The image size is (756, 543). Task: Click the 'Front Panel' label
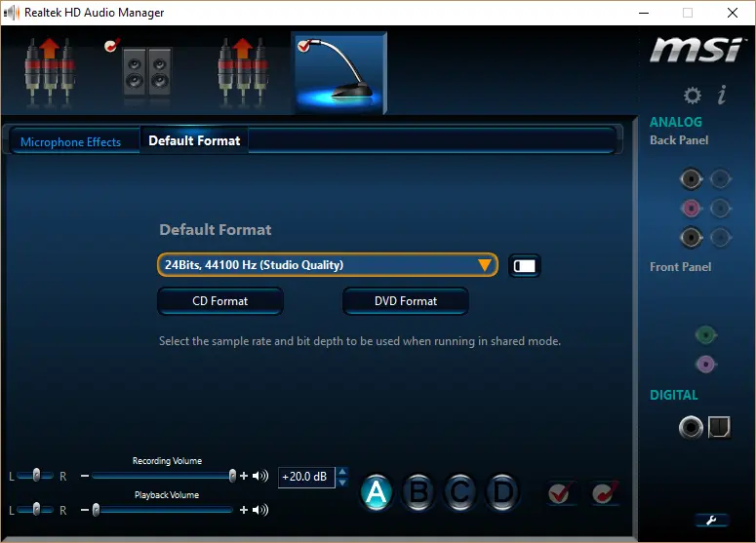[680, 267]
